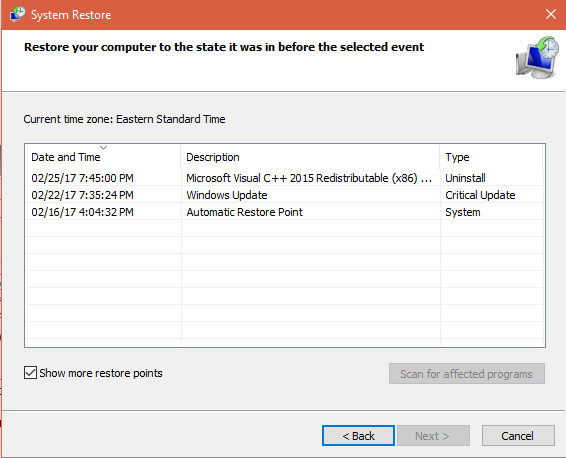Click the Critical Update type cell
The height and width of the screenshot is (458, 566).
[480, 195]
